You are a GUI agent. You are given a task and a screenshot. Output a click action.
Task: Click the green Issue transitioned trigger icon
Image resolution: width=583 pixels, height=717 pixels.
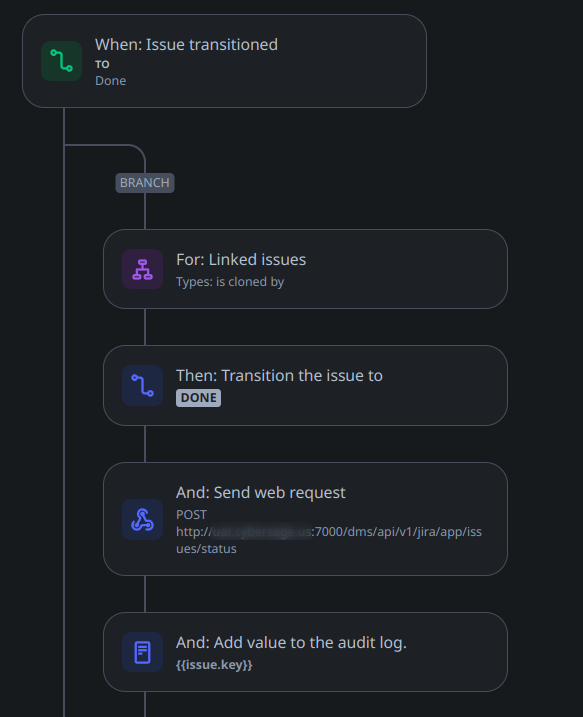(61, 61)
